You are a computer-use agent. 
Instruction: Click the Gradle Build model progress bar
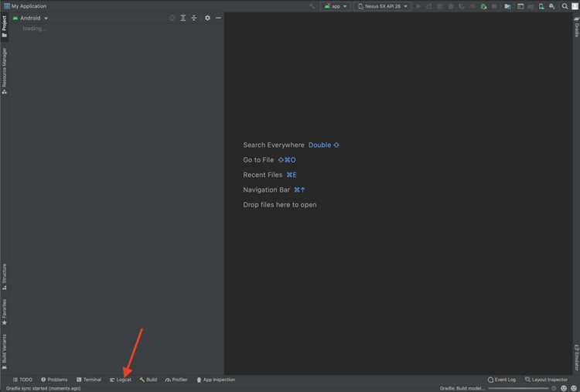pos(518,388)
